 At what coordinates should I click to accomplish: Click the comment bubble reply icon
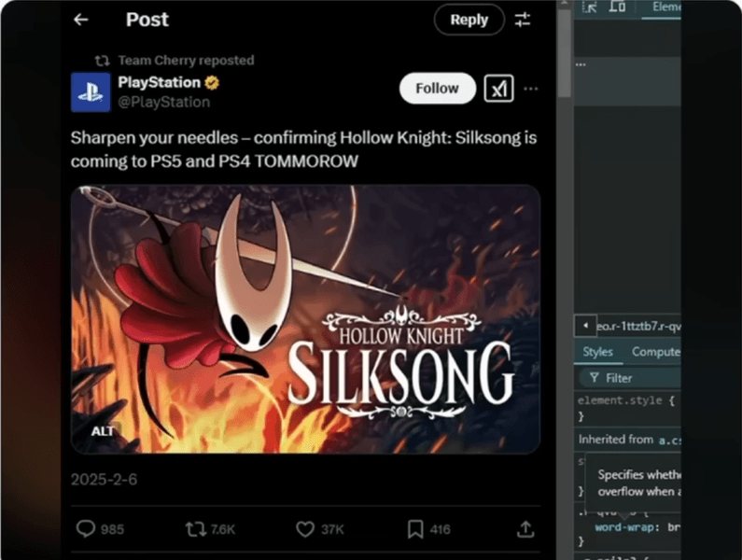click(x=86, y=529)
